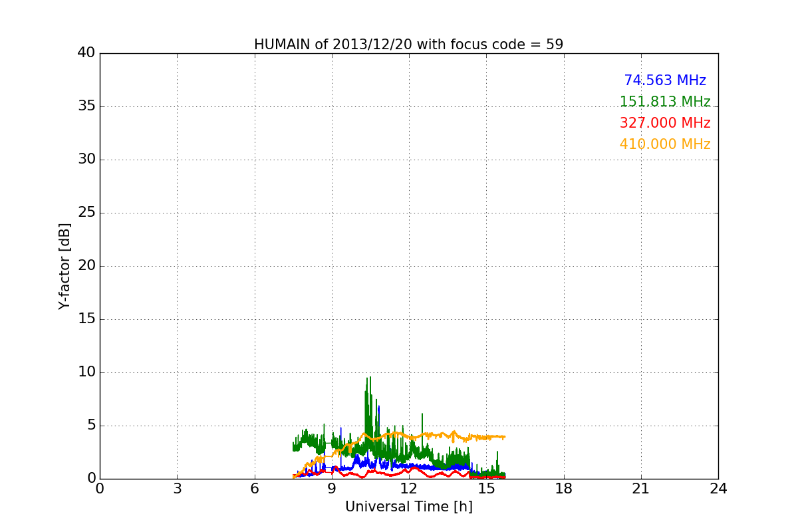Click the x-axis tick label 24

(x=718, y=489)
